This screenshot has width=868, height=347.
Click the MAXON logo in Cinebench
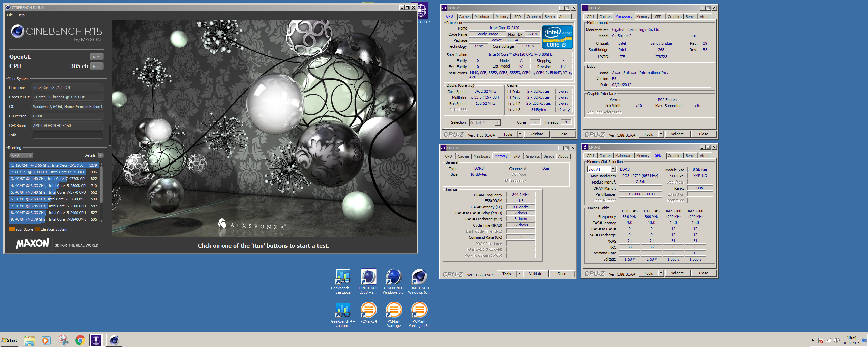[x=33, y=244]
